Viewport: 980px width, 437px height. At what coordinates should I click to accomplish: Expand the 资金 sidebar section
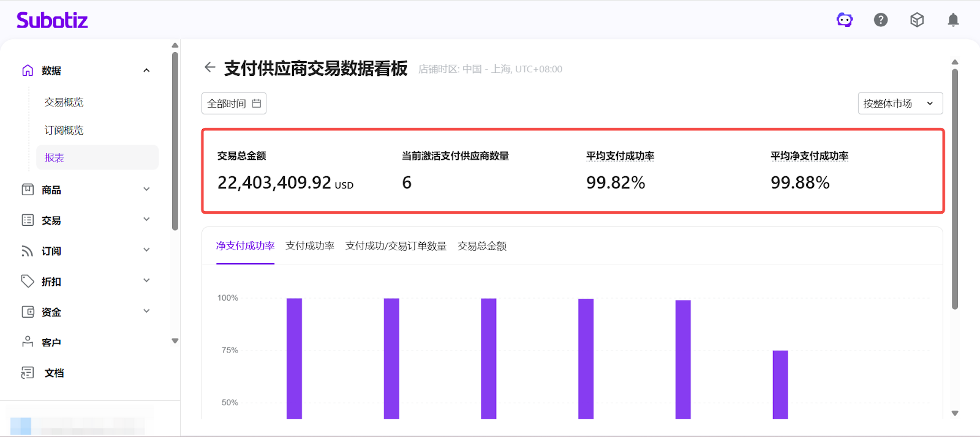[x=146, y=312]
